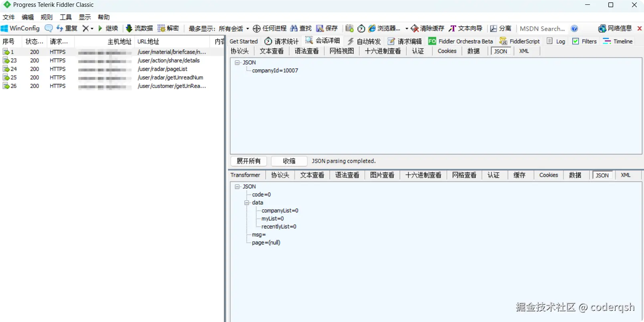Select the companyList=0 tree node
Viewport: 644px width, 322px height.
click(280, 210)
